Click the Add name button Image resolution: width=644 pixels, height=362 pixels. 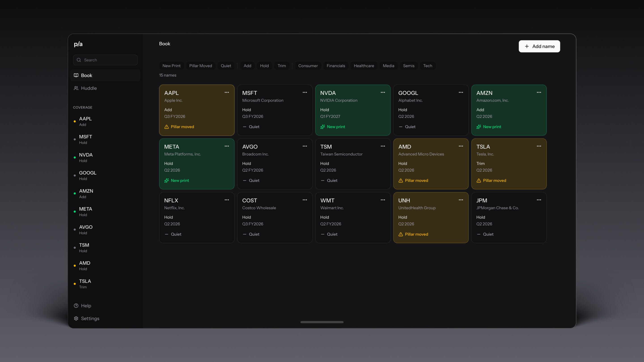tap(539, 46)
